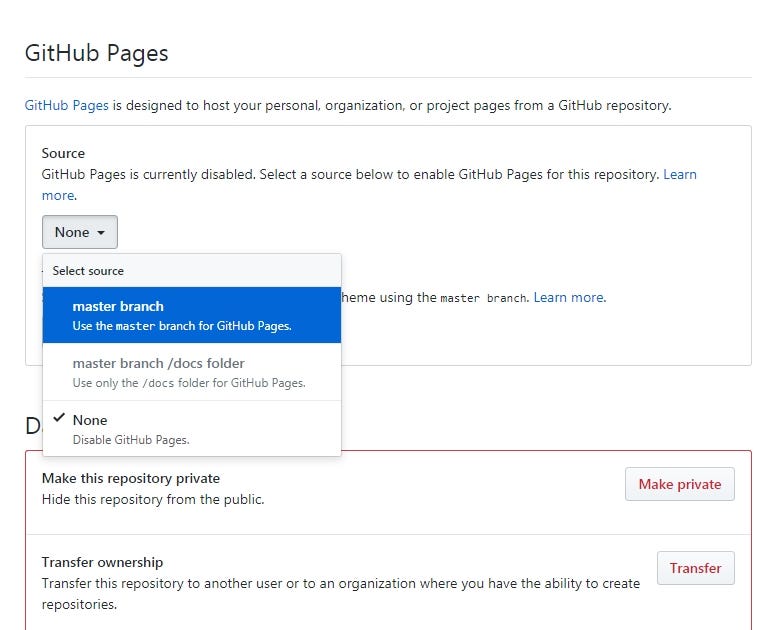Click the 'Transfer ownership' heading text
This screenshot has width=780, height=630.
pos(102,562)
